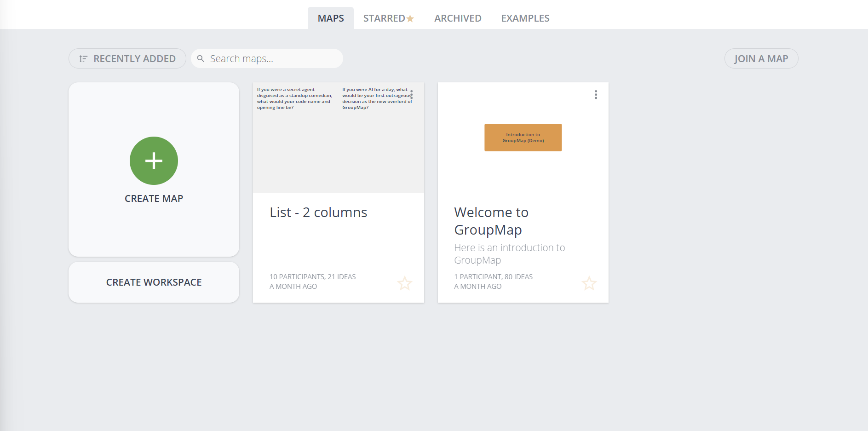
Task: Star the List - 2 columns map
Action: pos(404,283)
